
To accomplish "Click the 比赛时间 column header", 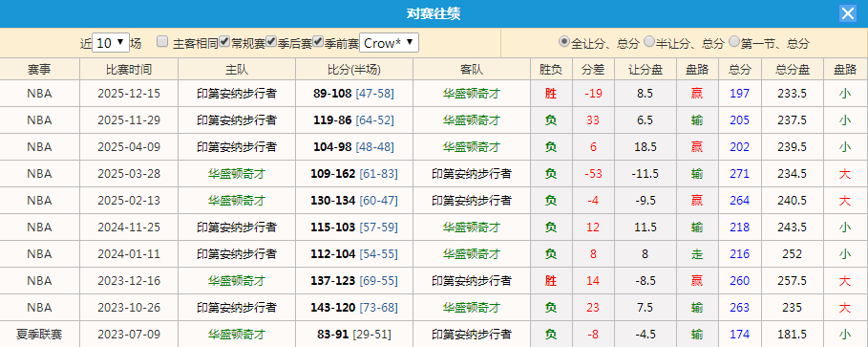I will click(x=129, y=69).
